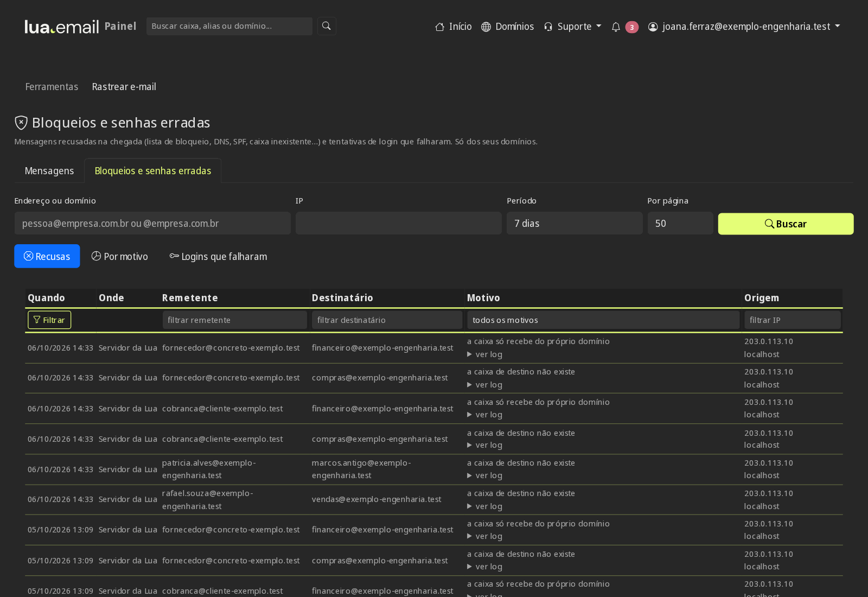Click patricia.alves@exemplo-engenharia.test sender
The width and height of the screenshot is (868, 597).
coord(209,469)
